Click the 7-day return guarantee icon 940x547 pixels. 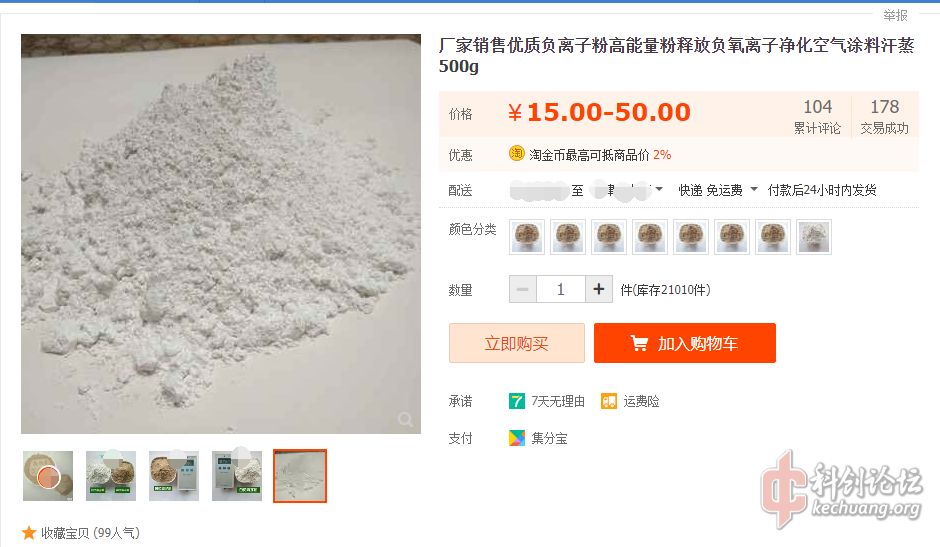click(516, 401)
